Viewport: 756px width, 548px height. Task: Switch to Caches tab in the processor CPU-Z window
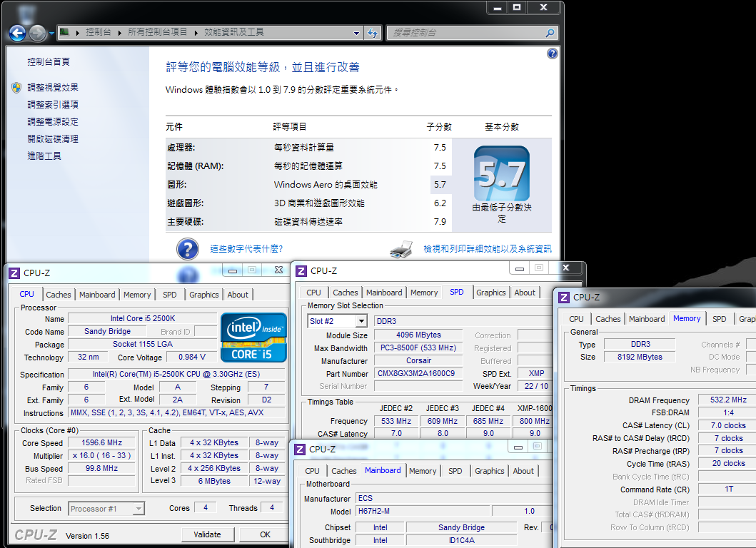(x=59, y=295)
